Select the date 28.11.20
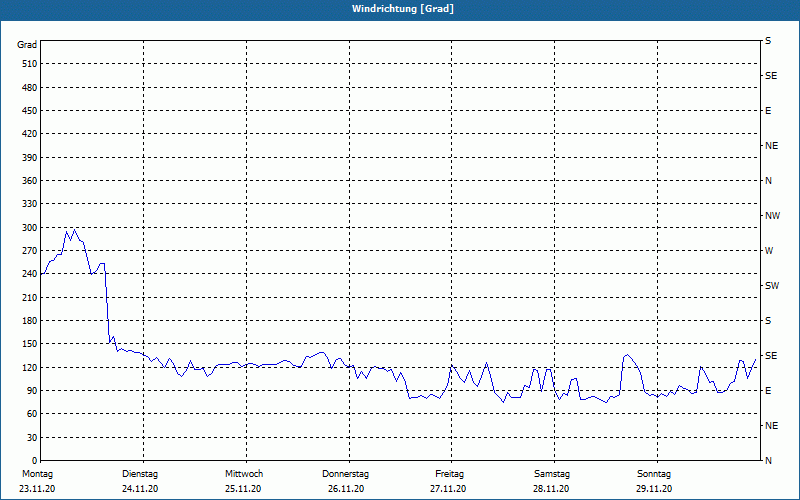The image size is (800, 500). coord(551,489)
